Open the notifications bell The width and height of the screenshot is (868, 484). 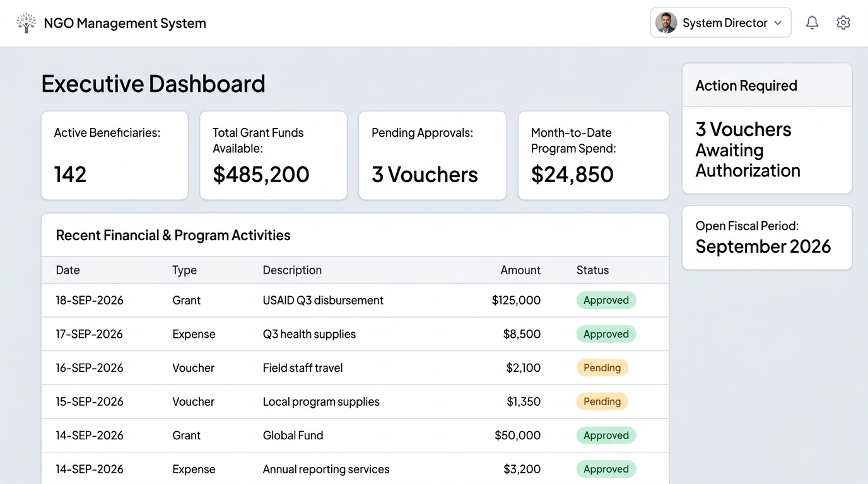(x=812, y=23)
